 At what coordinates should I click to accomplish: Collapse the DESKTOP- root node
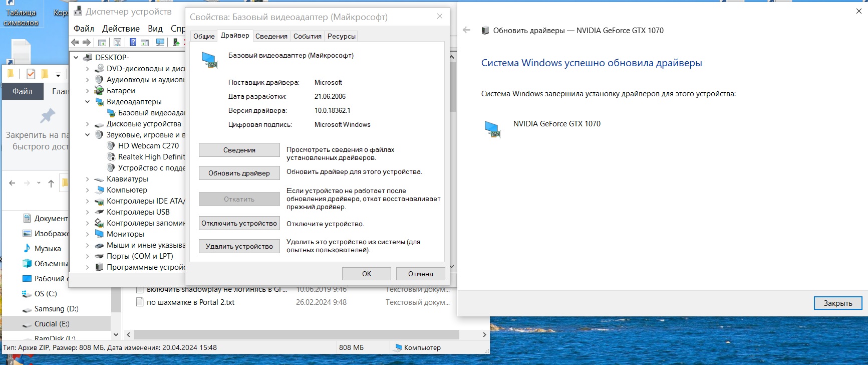76,58
